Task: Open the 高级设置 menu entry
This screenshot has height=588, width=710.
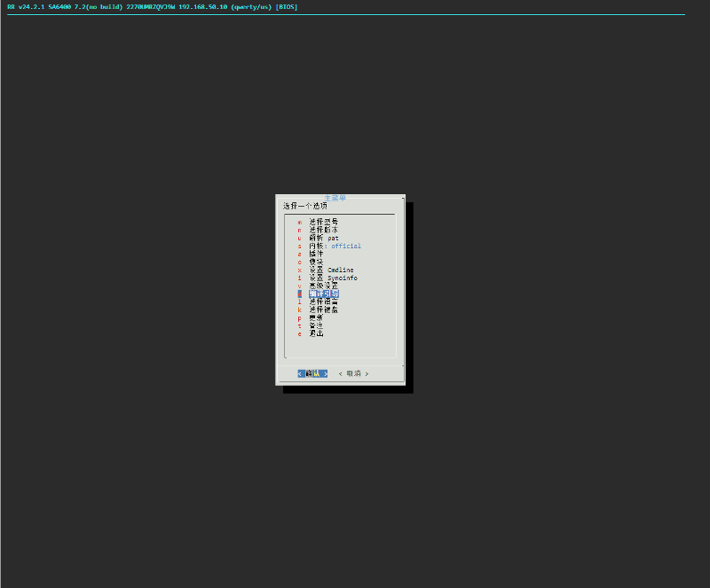Action: (323, 286)
